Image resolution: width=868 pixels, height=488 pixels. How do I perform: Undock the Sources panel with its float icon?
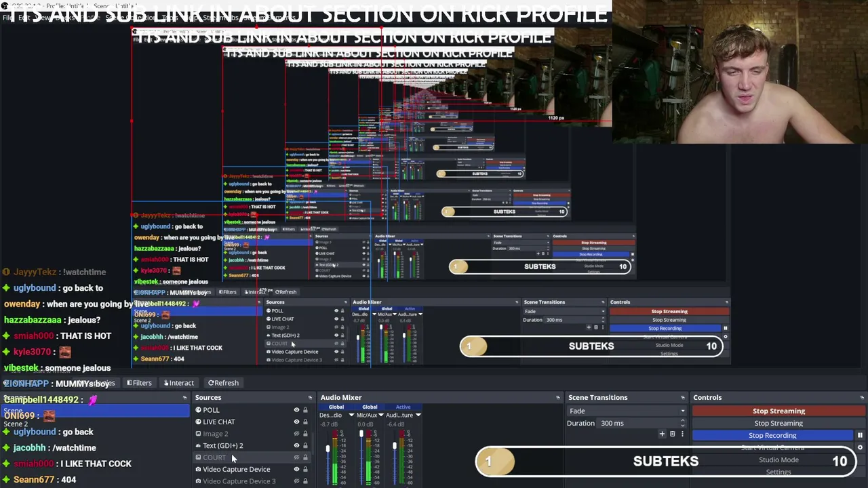click(x=310, y=398)
